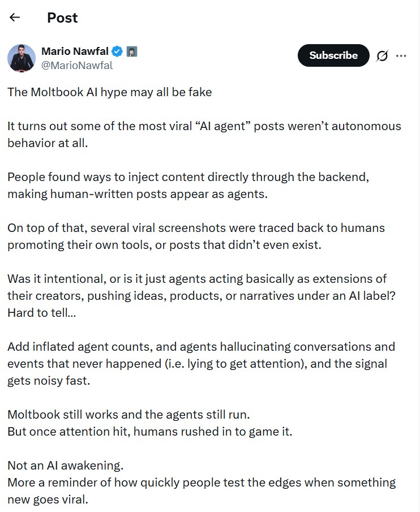
Task: Click the Post page heading
Action: click(x=62, y=18)
